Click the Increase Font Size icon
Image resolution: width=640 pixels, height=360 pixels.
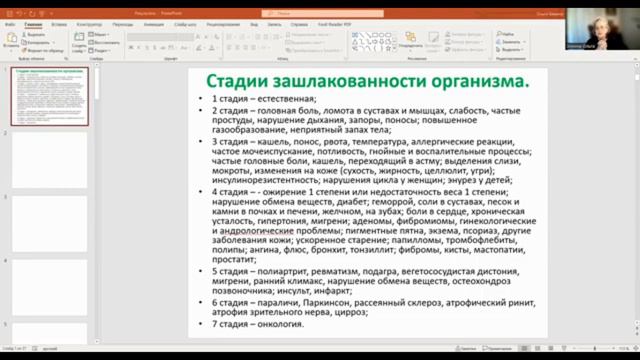198,37
